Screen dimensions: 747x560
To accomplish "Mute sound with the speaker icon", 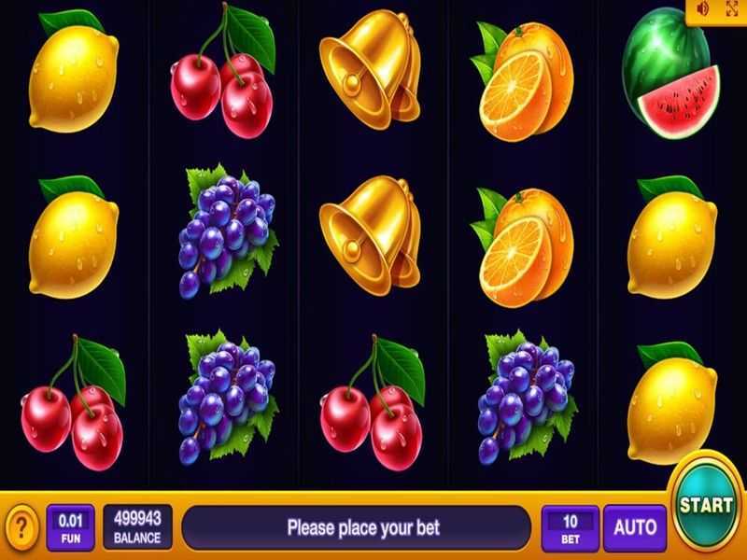I will (703, 8).
